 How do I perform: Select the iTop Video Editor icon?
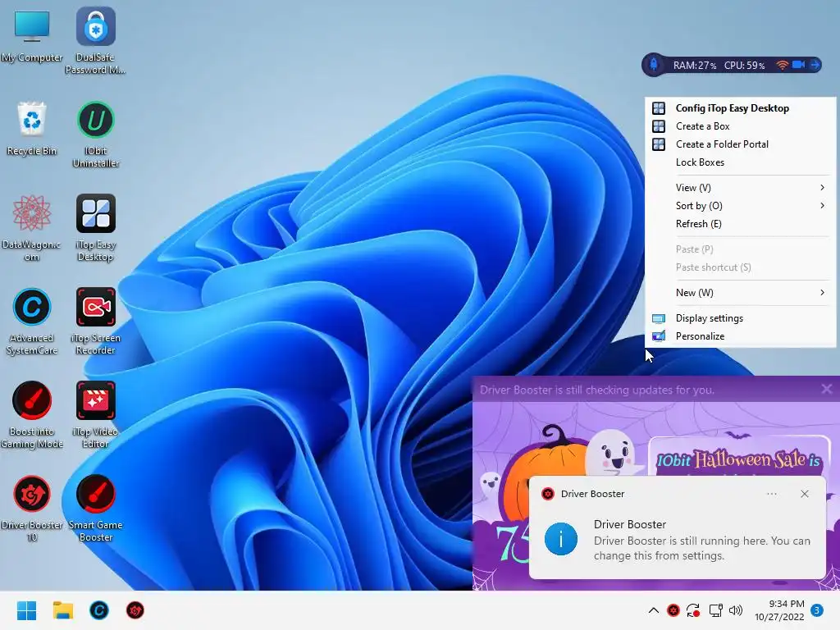coord(95,414)
